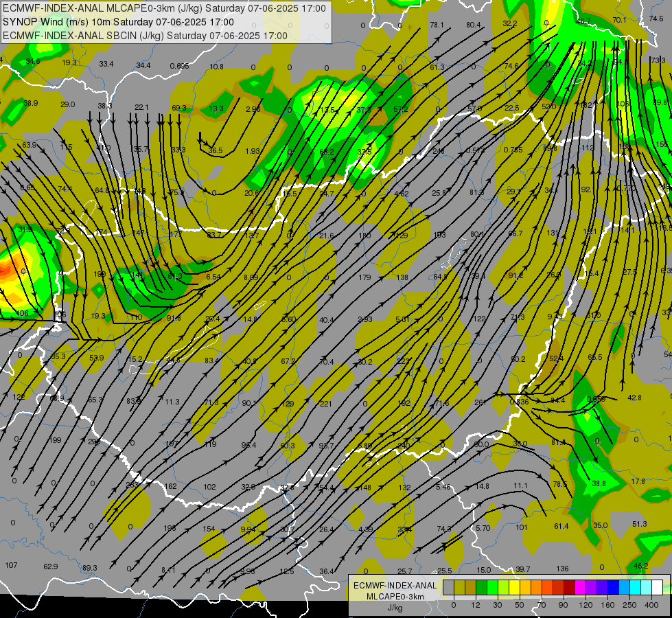Screen dimensions: 672x618
Task: Click the legend tick label '120'
Action: click(586, 605)
